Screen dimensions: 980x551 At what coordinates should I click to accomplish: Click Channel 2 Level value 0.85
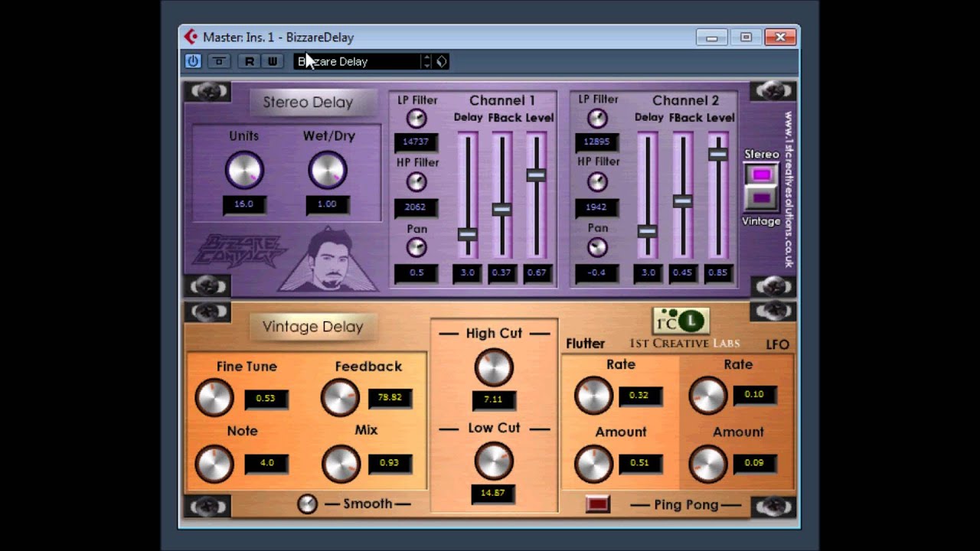718,273
